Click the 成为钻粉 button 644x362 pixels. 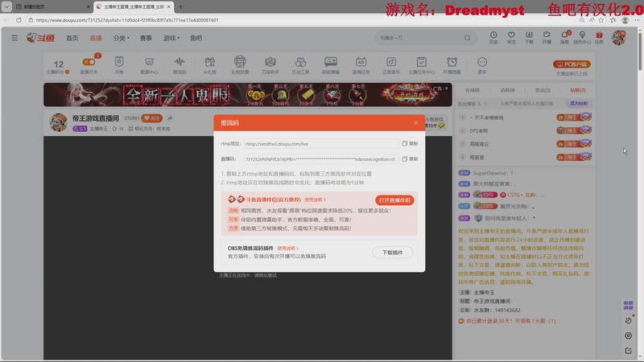(x=578, y=104)
